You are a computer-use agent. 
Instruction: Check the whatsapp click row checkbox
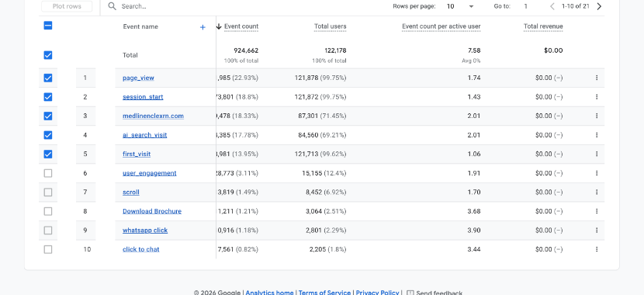48,230
